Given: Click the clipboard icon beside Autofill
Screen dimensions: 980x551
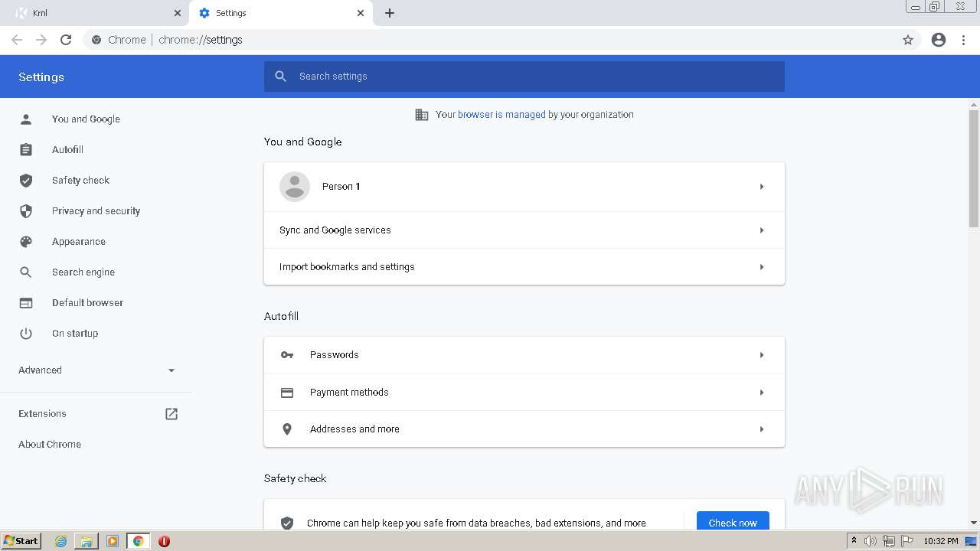Looking at the screenshot, I should pos(26,150).
